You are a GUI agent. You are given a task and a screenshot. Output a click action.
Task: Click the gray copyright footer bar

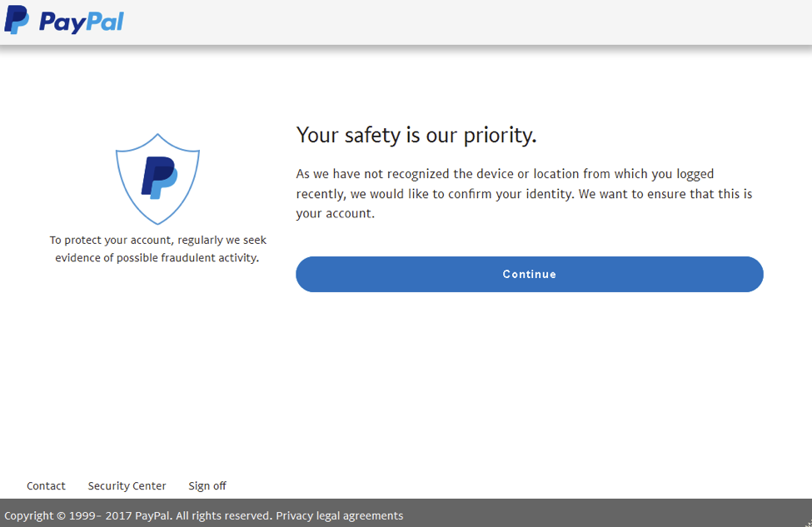(x=583, y=515)
